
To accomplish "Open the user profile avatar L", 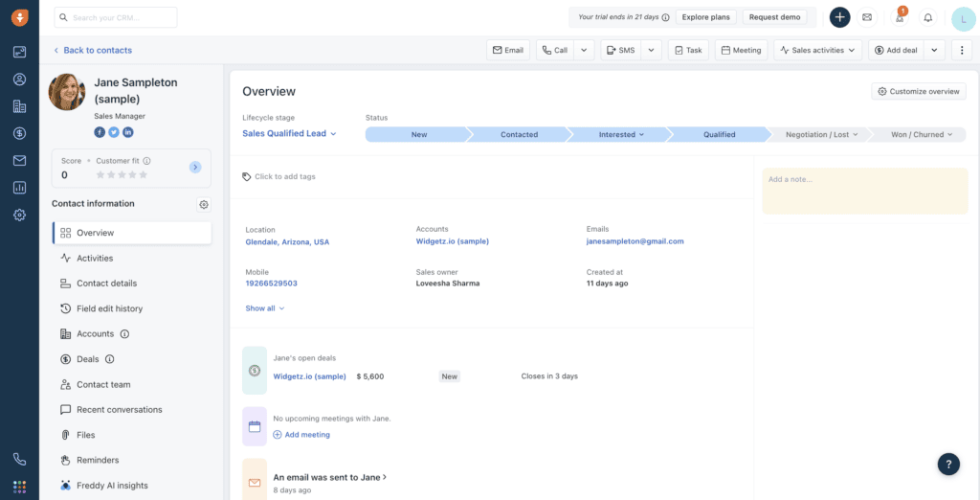I will coord(964,19).
